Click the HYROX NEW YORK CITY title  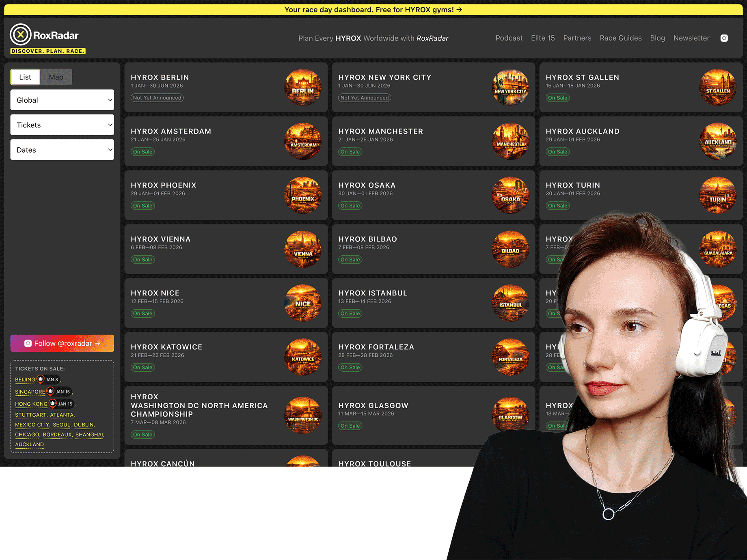coord(385,78)
